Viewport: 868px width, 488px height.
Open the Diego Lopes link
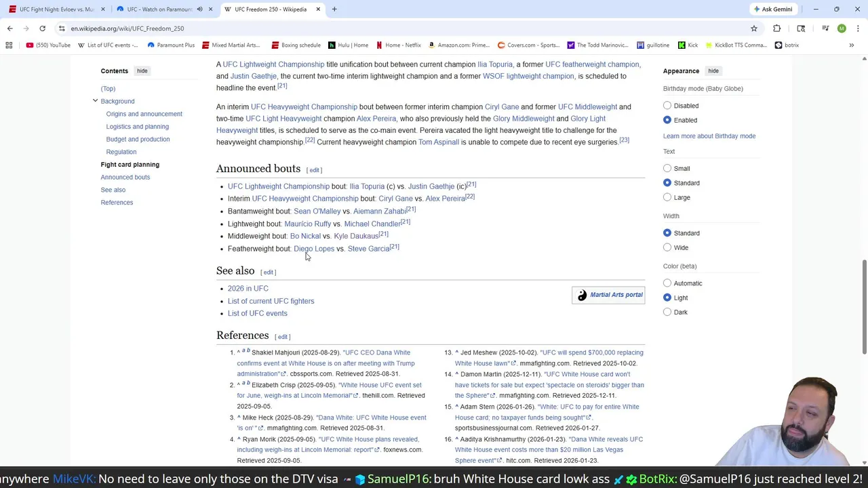pos(314,249)
